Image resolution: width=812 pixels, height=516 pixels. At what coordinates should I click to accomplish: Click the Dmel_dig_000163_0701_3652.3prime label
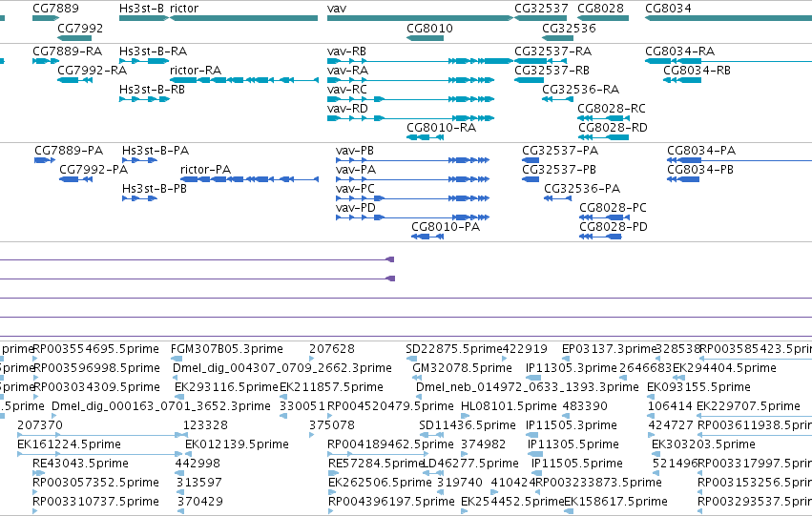click(x=161, y=406)
